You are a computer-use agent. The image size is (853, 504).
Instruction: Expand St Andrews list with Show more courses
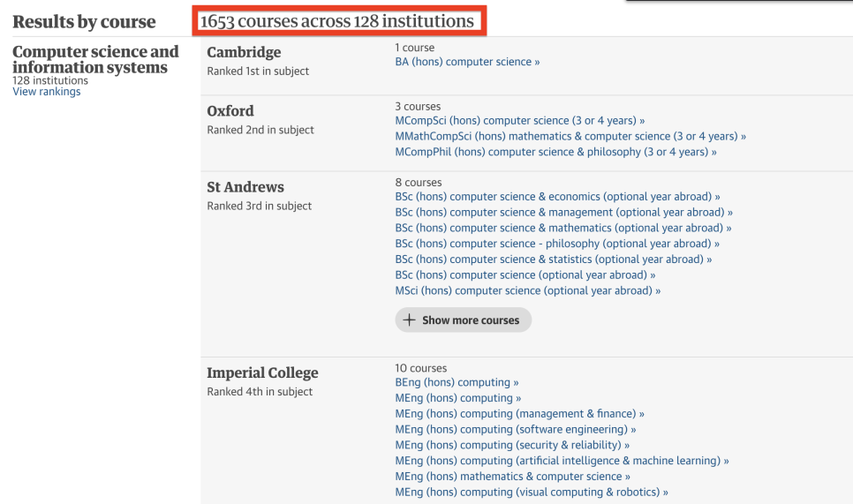463,320
